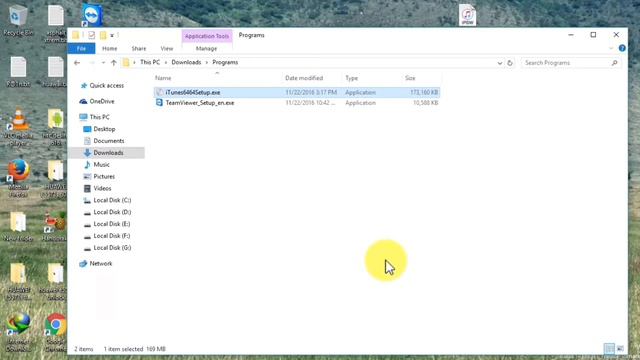Switch to the Home ribbon tab
Image resolution: width=640 pixels, height=360 pixels.
[x=109, y=49]
